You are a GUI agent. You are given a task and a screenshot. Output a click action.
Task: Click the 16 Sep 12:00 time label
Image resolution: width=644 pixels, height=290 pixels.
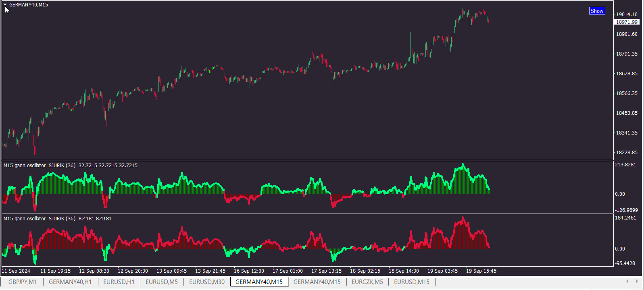pos(249,271)
